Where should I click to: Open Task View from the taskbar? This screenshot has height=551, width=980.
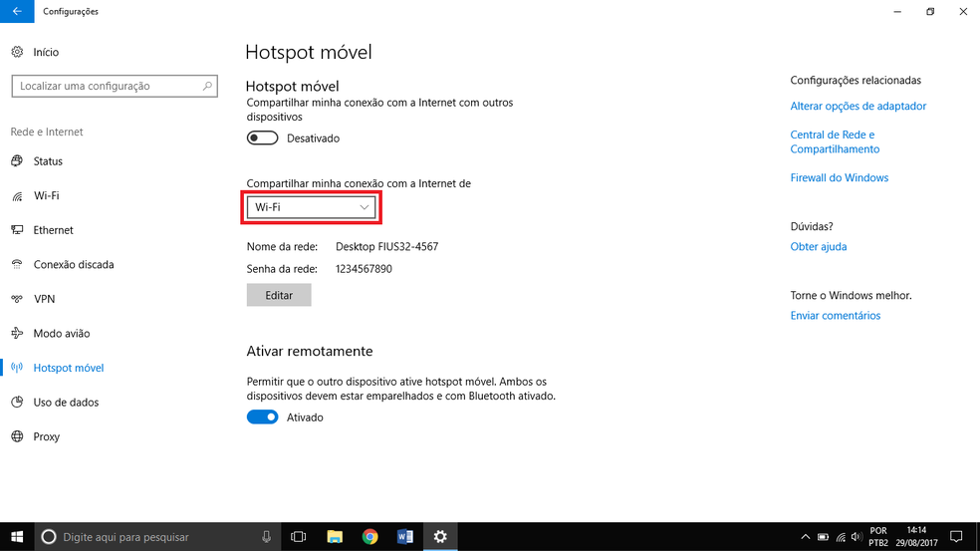point(299,537)
